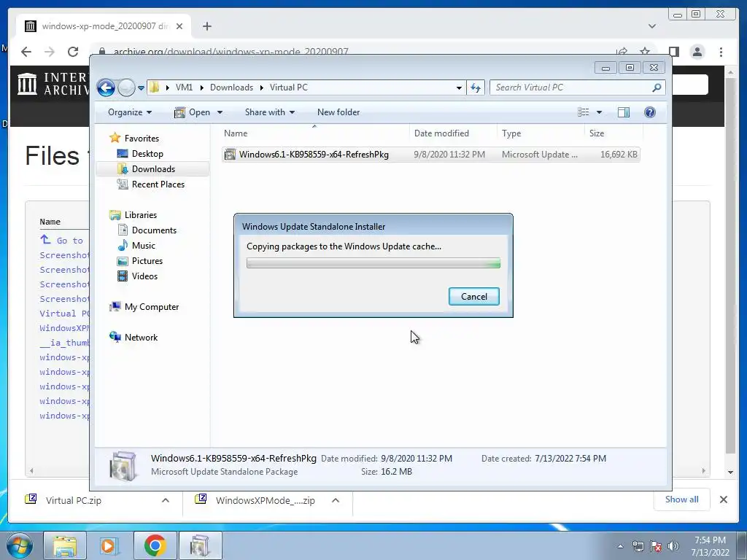Viewport: 747px width, 560px height.
Task: Expand the Open button dropdown arrow
Action: pyautogui.click(x=220, y=112)
